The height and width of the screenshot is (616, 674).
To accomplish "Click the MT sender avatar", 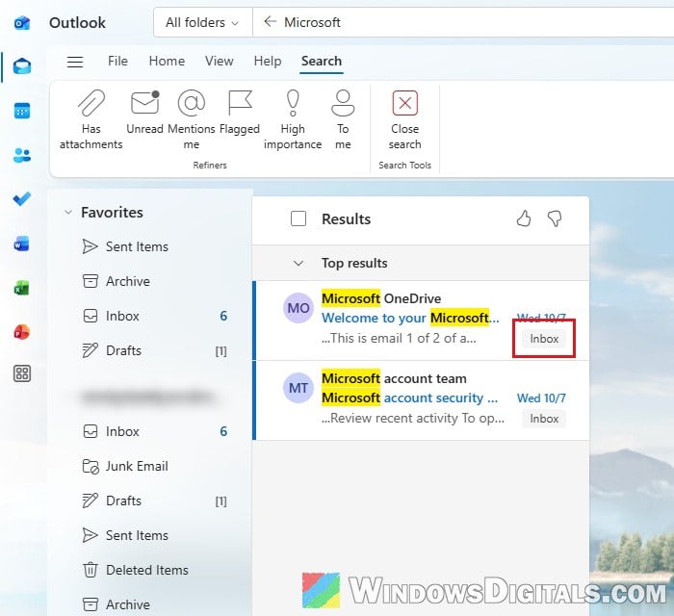I will coord(298,388).
